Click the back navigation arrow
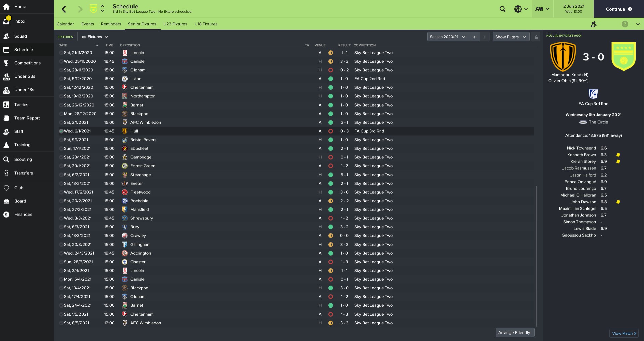Viewport: 644px width, 341px height. pos(64,9)
